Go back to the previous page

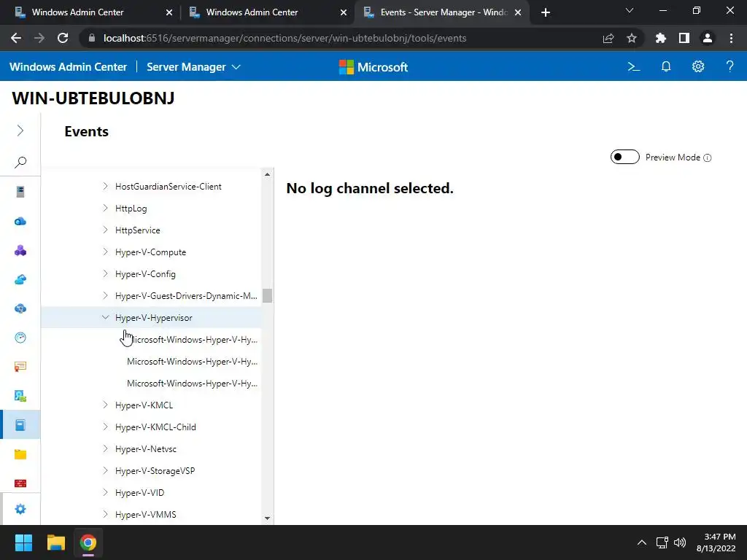[x=16, y=38]
